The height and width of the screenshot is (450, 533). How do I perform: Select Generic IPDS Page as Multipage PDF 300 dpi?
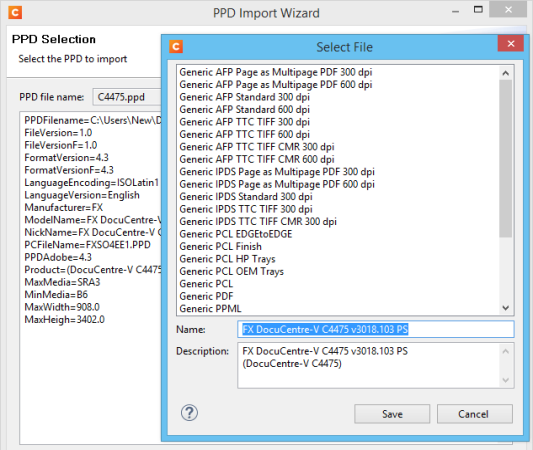tap(277, 172)
